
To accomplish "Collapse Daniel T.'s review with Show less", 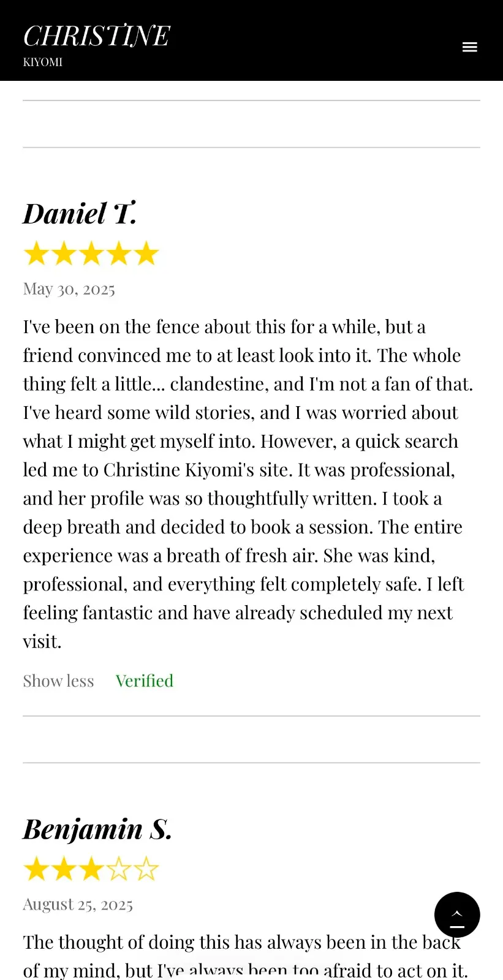I will coord(58,681).
